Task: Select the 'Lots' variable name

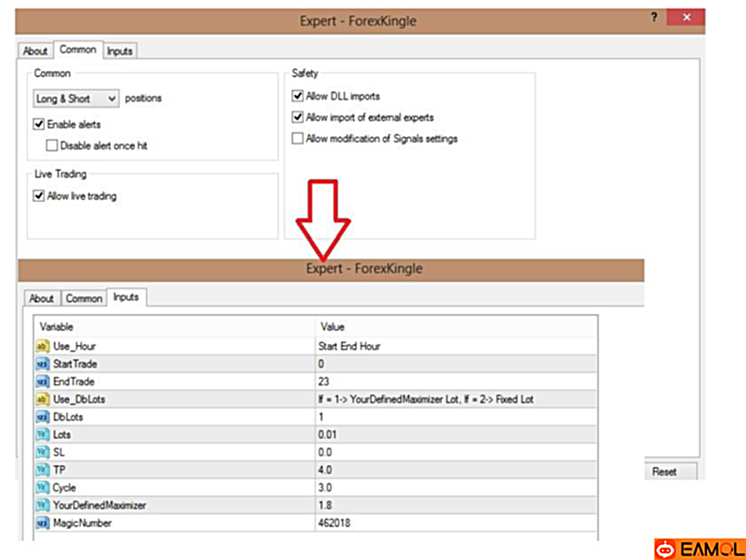Action: click(x=62, y=434)
